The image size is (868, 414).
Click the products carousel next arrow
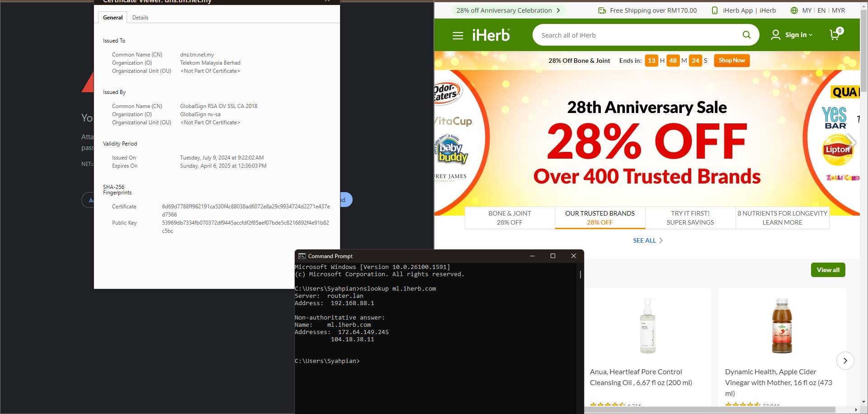pos(845,361)
